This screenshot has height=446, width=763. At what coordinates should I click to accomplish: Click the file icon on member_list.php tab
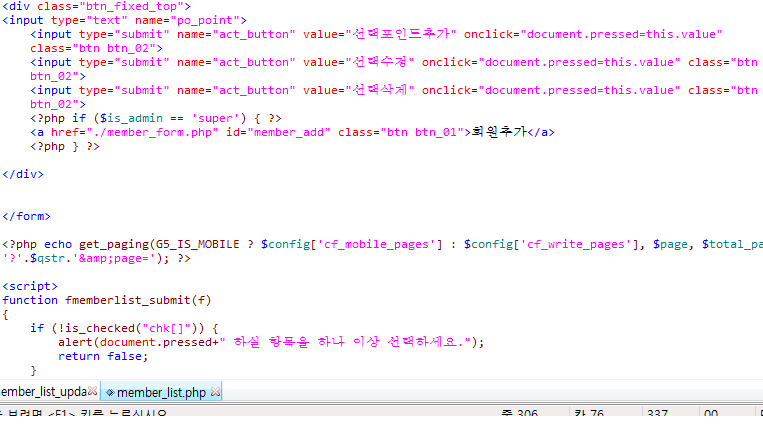[110, 393]
